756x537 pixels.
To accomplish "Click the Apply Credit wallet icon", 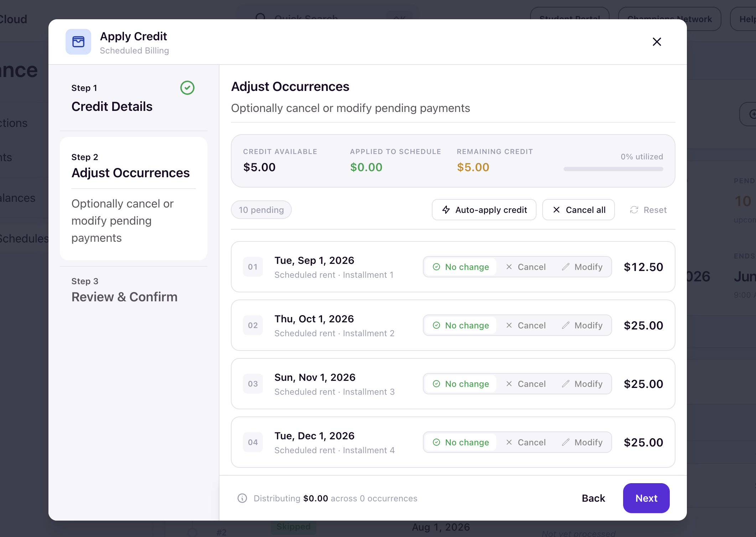I will [x=78, y=42].
